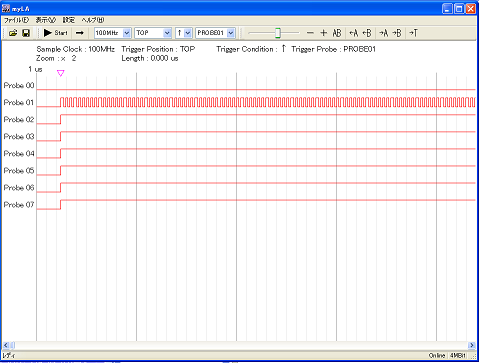
Task: Select the Probe 04 label
Action: 19,154
